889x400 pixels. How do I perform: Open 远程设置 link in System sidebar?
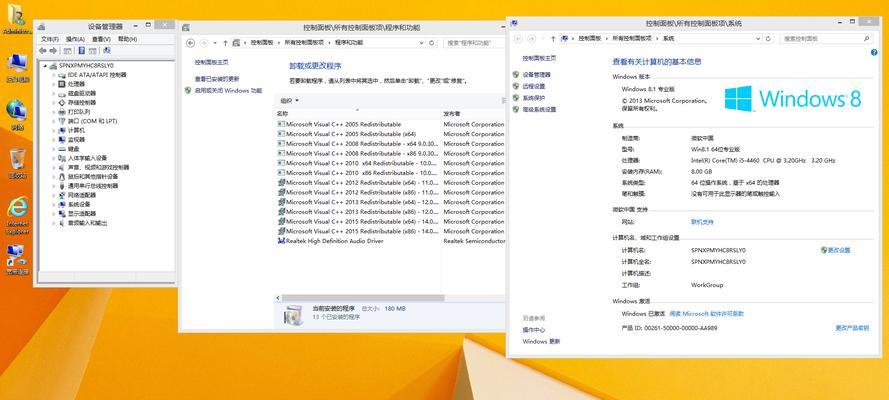click(534, 86)
